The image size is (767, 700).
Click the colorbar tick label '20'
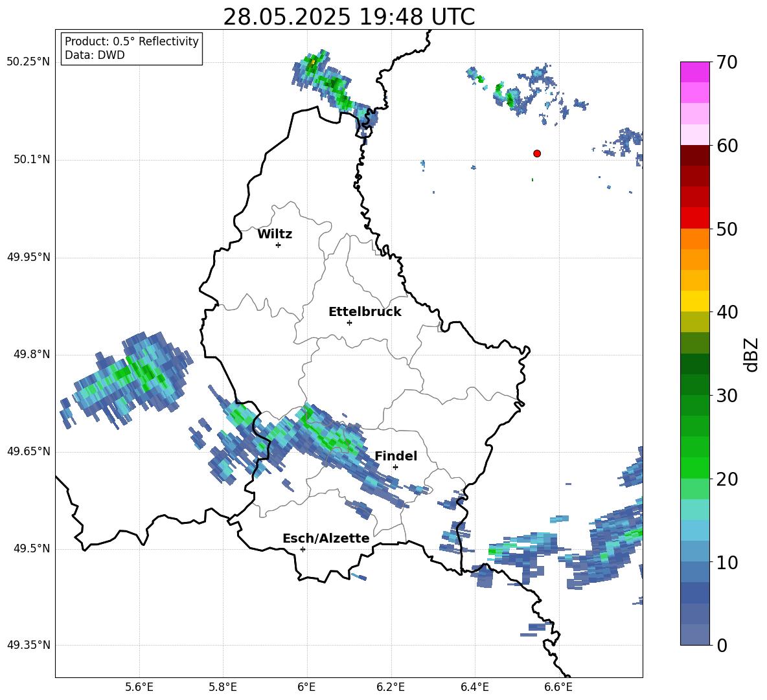727,479
